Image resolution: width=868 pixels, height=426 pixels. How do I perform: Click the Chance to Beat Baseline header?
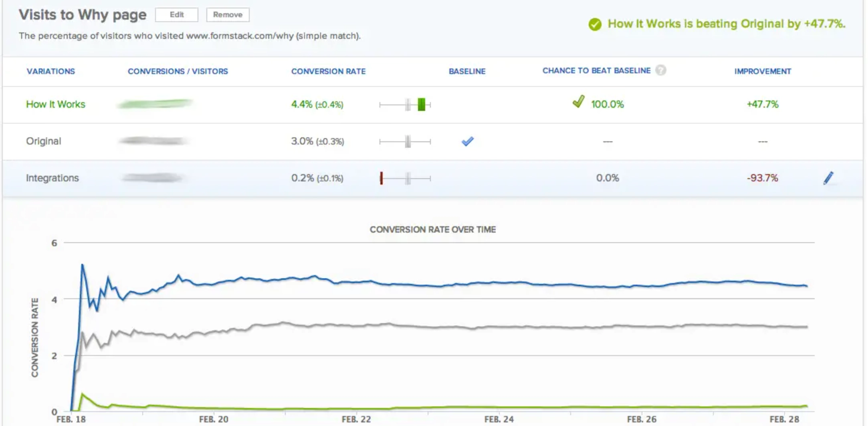click(596, 71)
